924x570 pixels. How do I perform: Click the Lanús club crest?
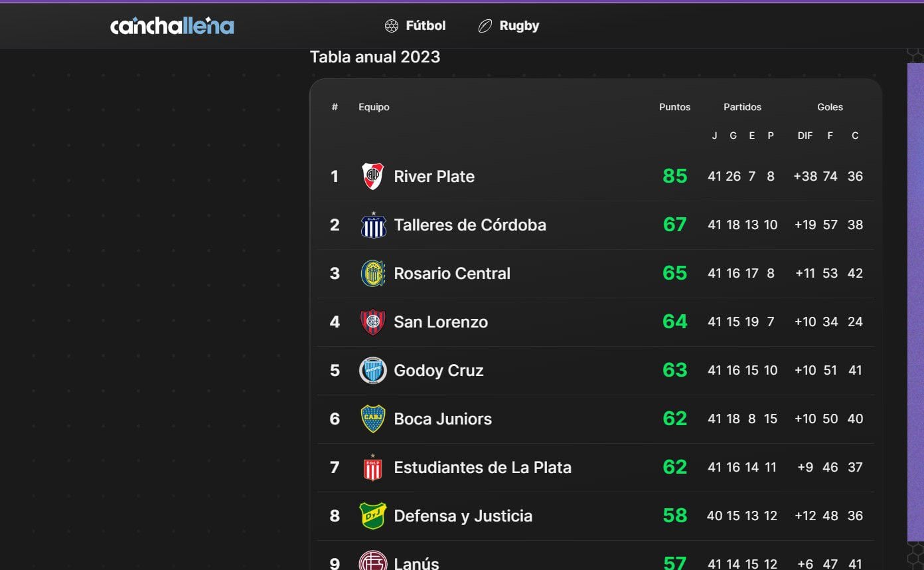pos(373,562)
